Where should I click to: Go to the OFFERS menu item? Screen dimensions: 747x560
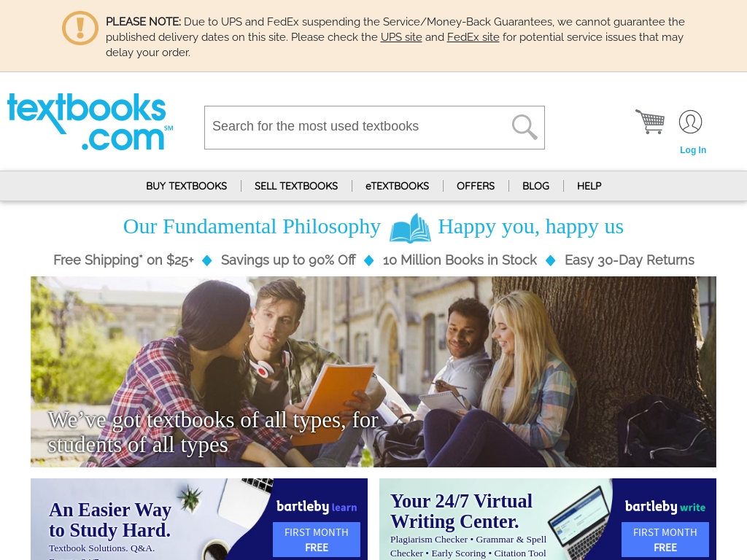476,186
